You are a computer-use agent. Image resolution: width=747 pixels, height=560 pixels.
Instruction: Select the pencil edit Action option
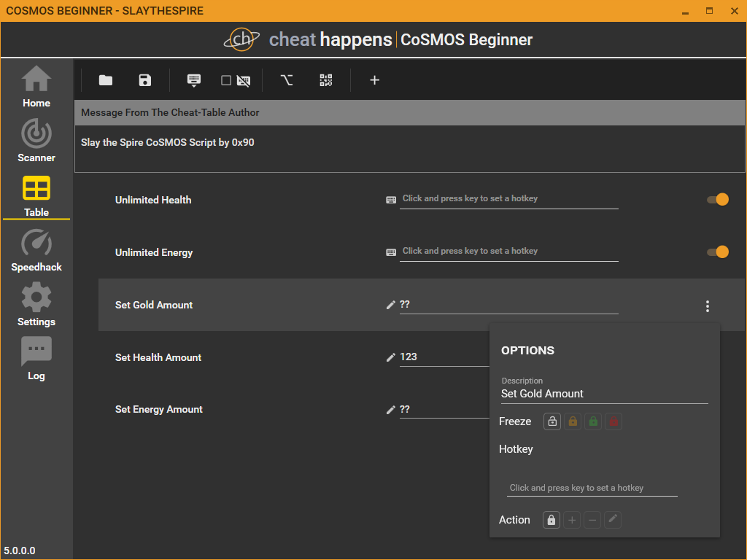point(613,520)
